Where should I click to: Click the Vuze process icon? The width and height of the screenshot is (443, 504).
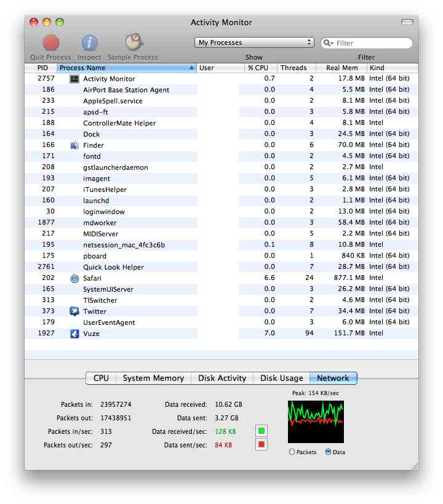pos(74,334)
